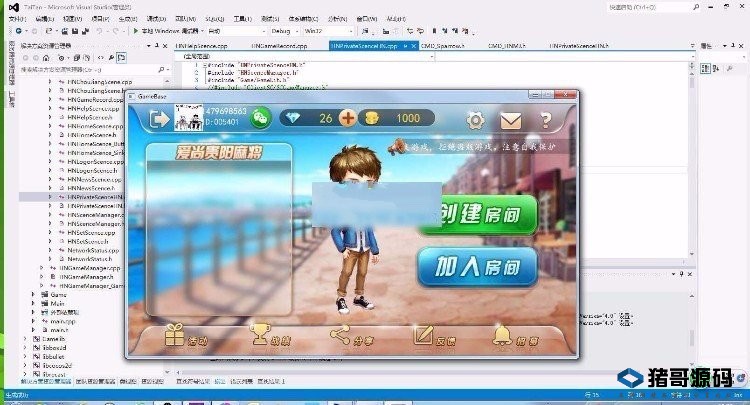Click the green WeChat icon
This screenshot has width=750, height=405.
(261, 119)
